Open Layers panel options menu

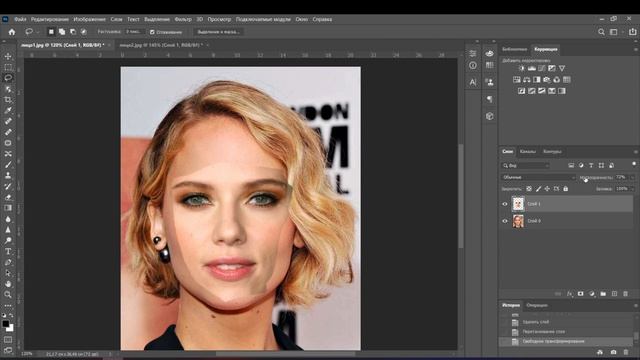[x=636, y=152]
